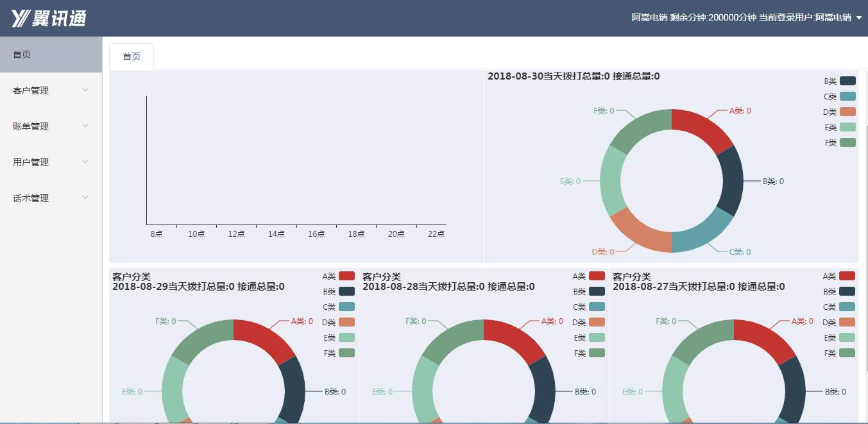Expand the 话术管理 sidebar menu
868x424 pixels.
(x=51, y=198)
